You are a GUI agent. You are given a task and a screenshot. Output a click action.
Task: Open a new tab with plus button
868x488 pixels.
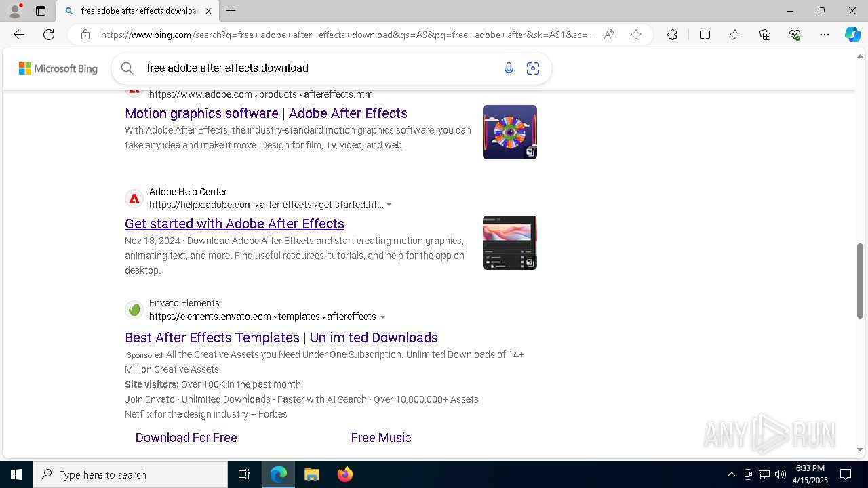(x=231, y=11)
